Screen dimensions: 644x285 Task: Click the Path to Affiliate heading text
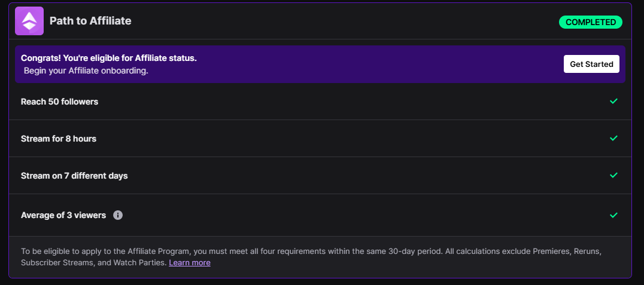pos(90,21)
